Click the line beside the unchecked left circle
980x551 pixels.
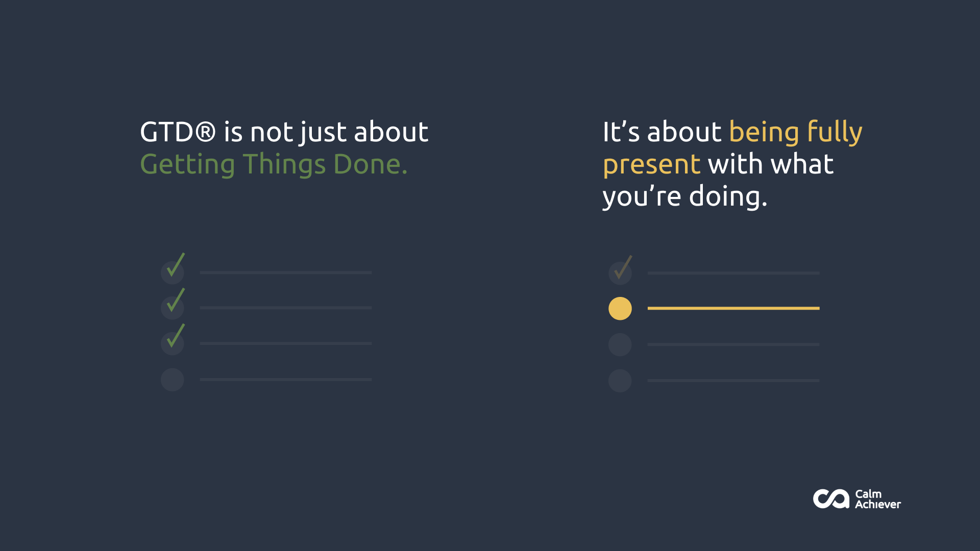coord(286,380)
